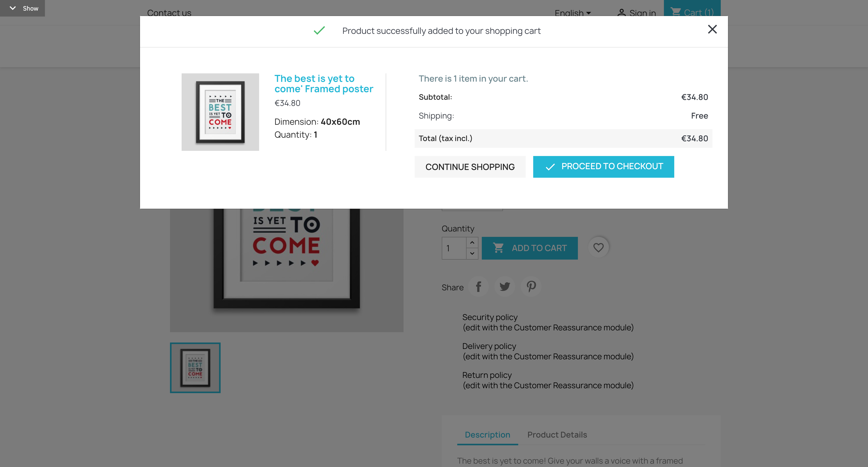868x467 pixels.
Task: Decrease quantity using the down arrow
Action: [x=472, y=254]
